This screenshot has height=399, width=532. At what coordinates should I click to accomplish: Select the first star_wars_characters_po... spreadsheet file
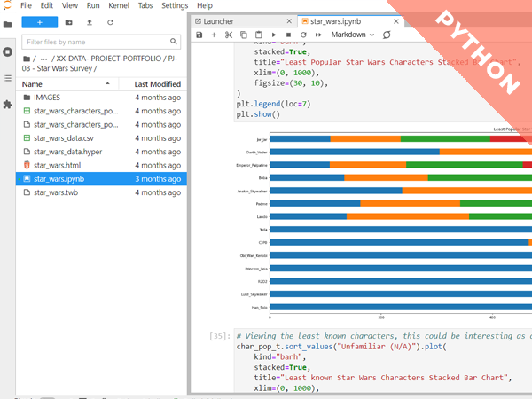101,111
